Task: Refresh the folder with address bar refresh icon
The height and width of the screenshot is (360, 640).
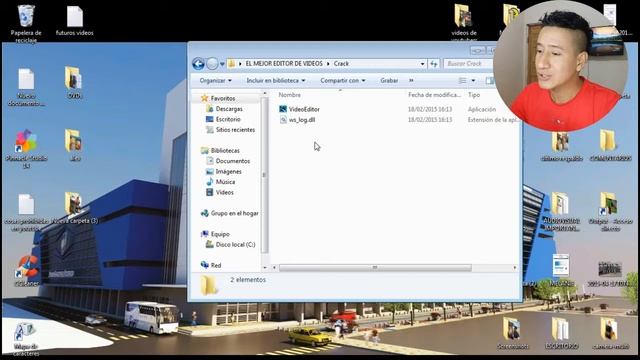Action: pos(433,64)
